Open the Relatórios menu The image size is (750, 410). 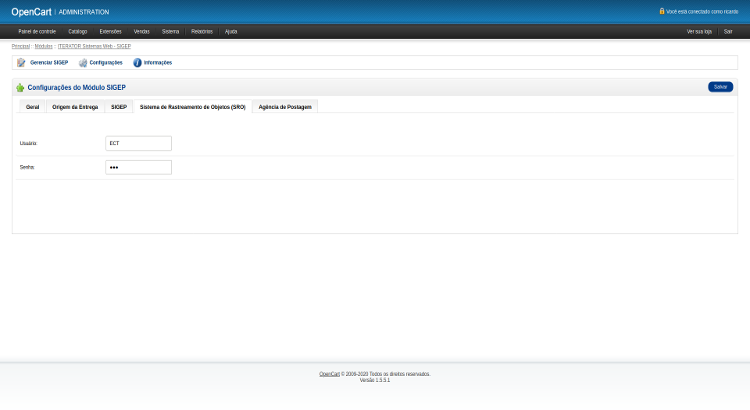pos(202,32)
